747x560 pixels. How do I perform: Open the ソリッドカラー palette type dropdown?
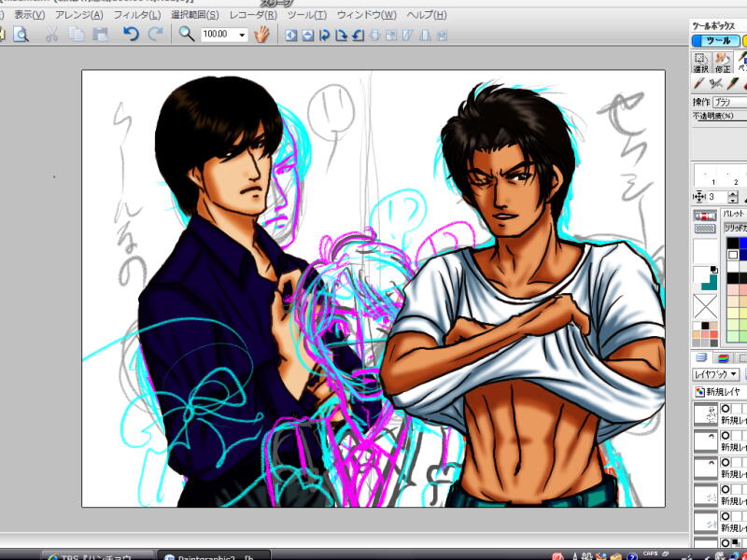click(735, 228)
